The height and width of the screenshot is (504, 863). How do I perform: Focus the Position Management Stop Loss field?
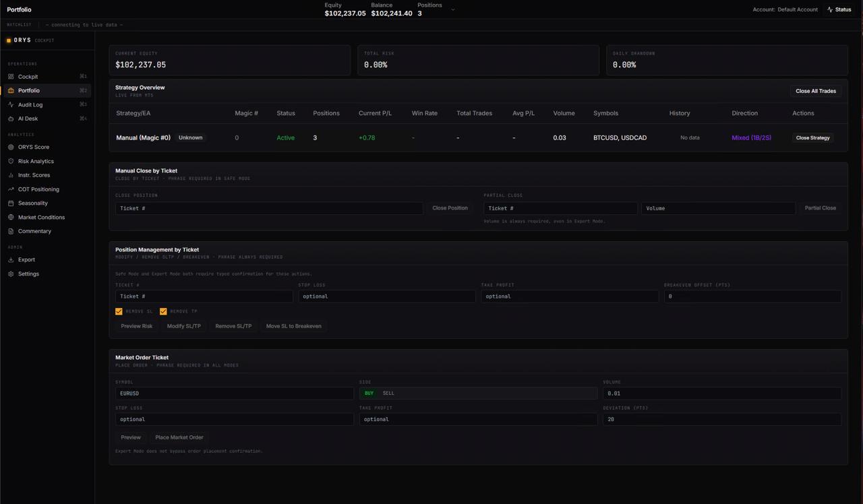coord(387,296)
